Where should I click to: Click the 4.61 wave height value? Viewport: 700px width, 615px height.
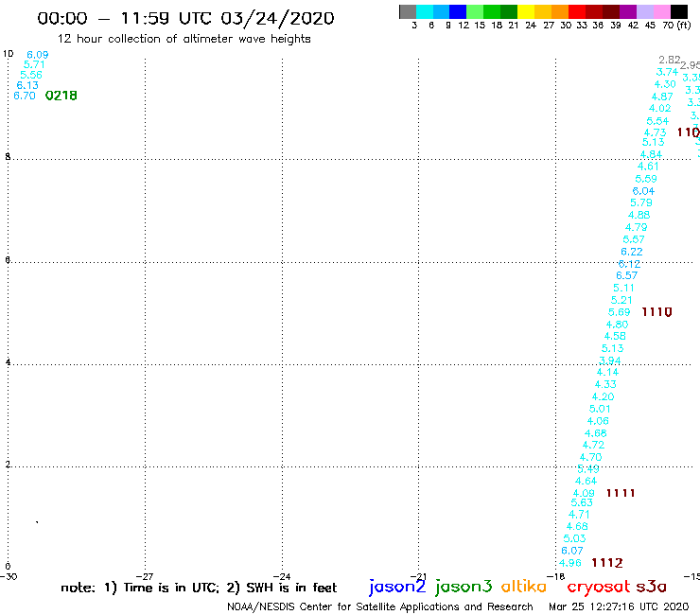tap(648, 167)
